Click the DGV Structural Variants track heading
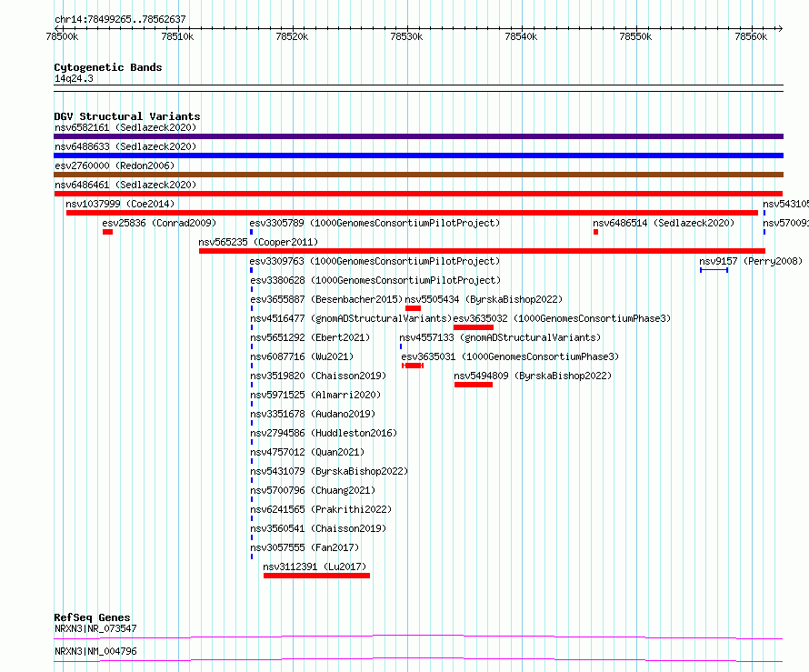The height and width of the screenshot is (672, 809). [127, 116]
